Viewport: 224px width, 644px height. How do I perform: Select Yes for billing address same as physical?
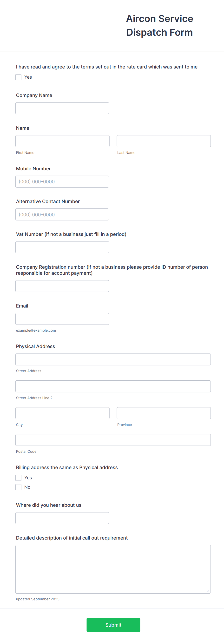pyautogui.click(x=18, y=478)
